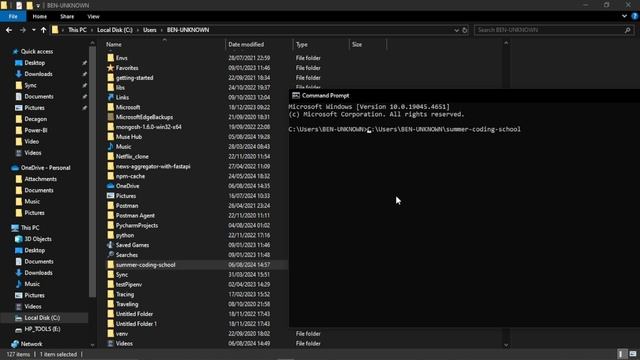Screen dimensions: 640x360
Task: Open the Home ribbon tab
Action: tap(40, 16)
